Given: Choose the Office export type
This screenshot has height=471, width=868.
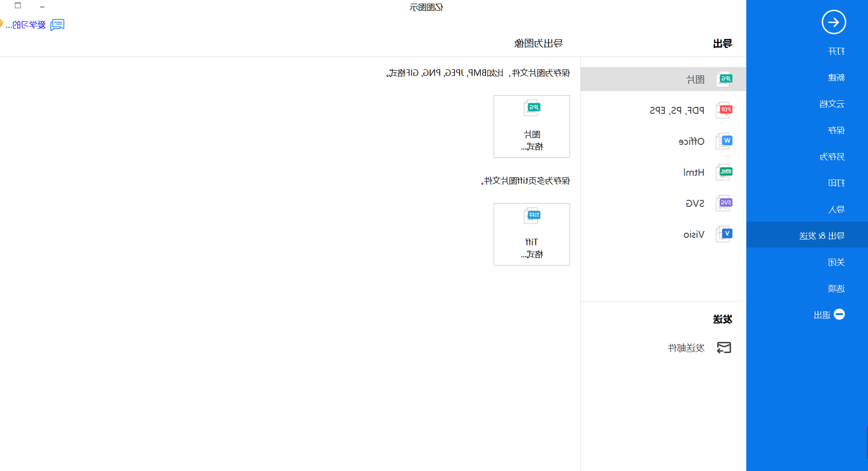Looking at the screenshot, I should 663,141.
